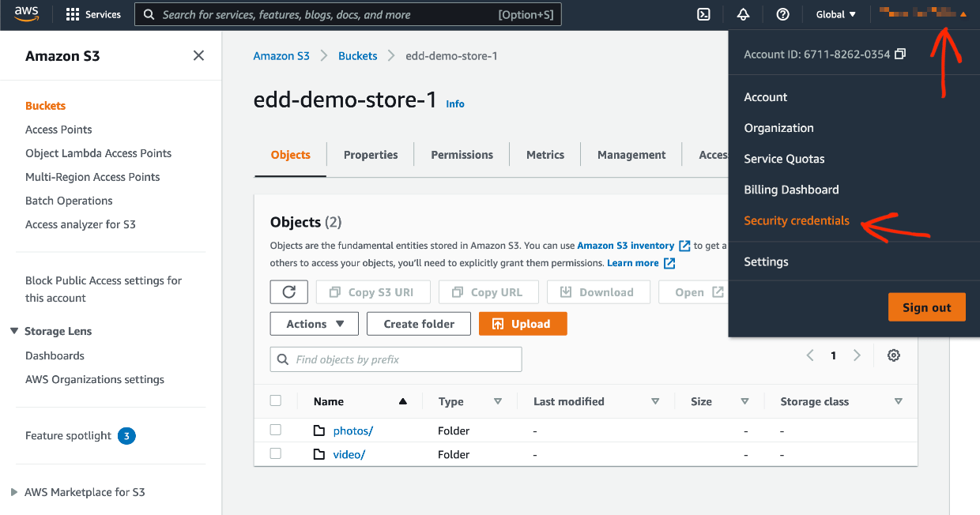Copy the Account ID using the copy icon
980x515 pixels.
click(x=899, y=54)
